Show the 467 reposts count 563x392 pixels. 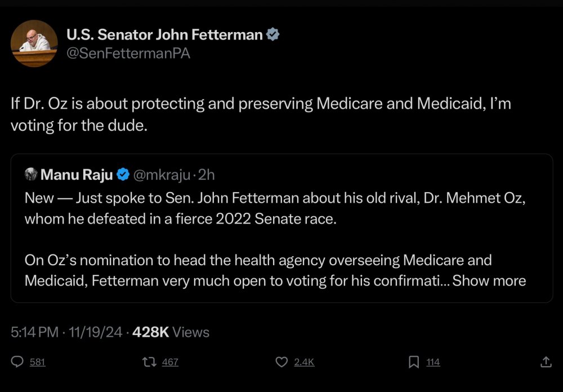(170, 363)
